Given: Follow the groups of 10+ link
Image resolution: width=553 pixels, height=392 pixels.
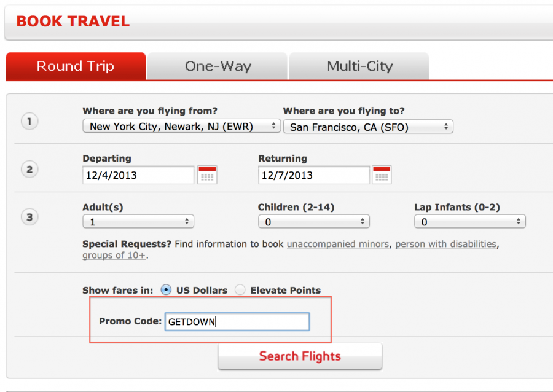Looking at the screenshot, I should point(111,256).
